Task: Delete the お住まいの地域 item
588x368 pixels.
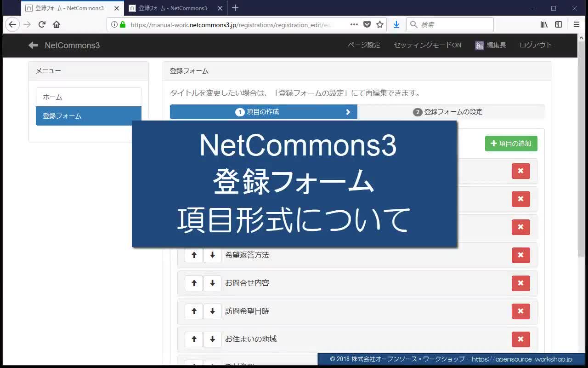Action: [x=520, y=339]
